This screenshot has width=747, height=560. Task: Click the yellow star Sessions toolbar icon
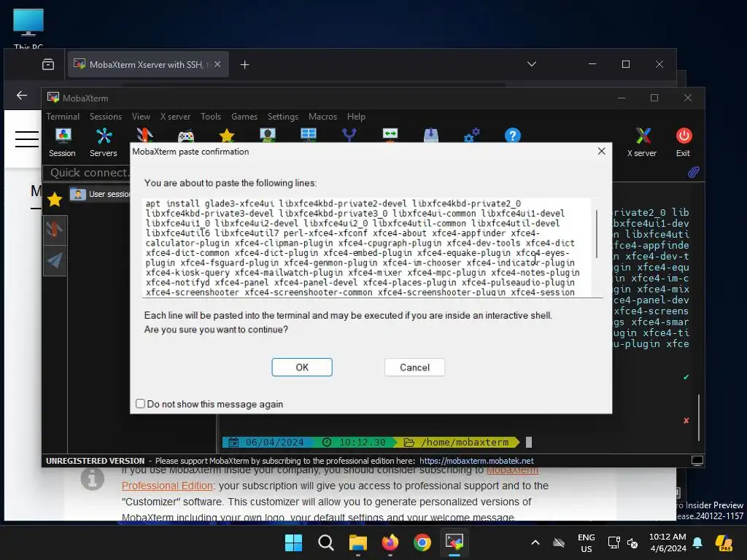(x=227, y=136)
